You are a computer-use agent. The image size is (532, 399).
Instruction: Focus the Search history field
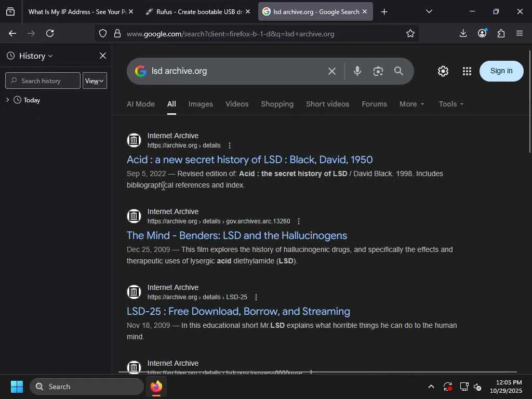pos(43,81)
